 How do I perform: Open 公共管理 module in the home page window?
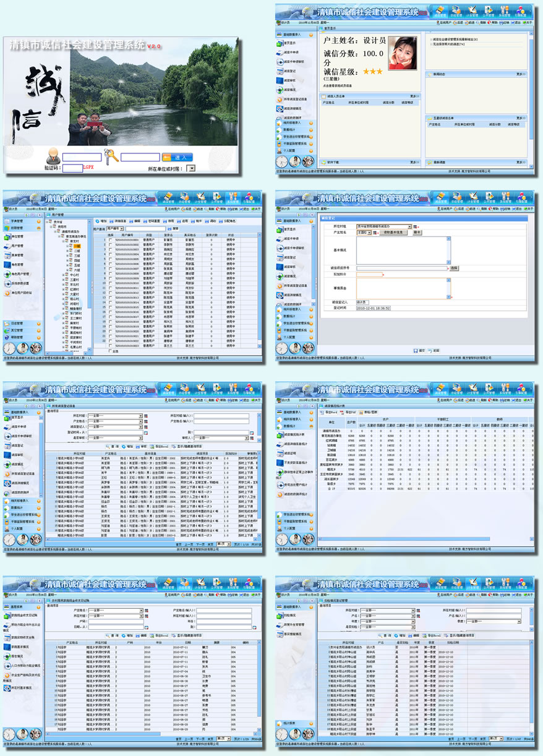(x=488, y=12)
